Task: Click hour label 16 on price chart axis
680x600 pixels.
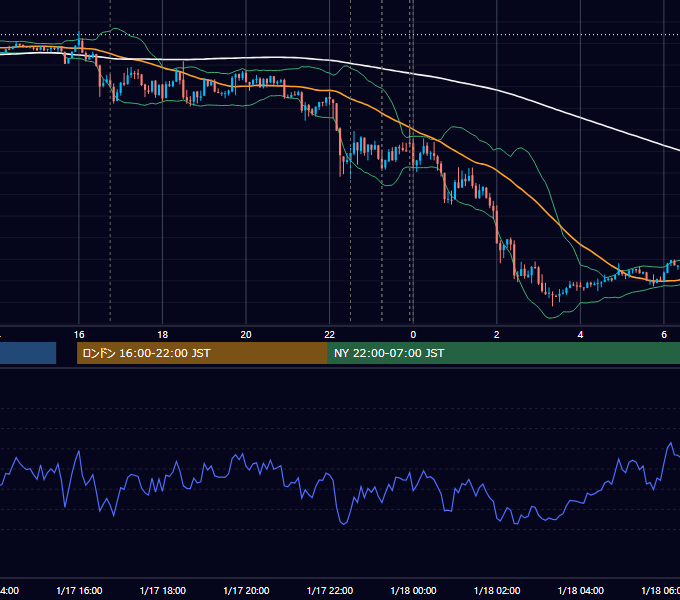Action: tap(79, 335)
